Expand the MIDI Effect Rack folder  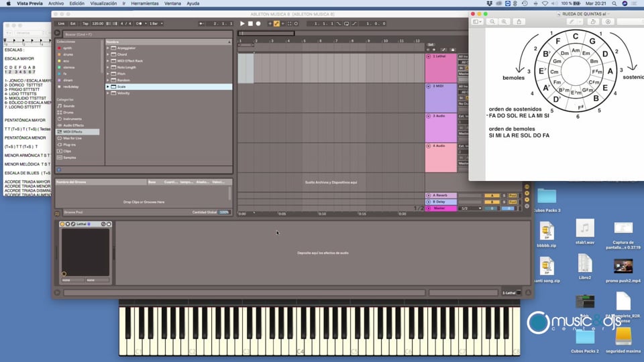coord(108,61)
